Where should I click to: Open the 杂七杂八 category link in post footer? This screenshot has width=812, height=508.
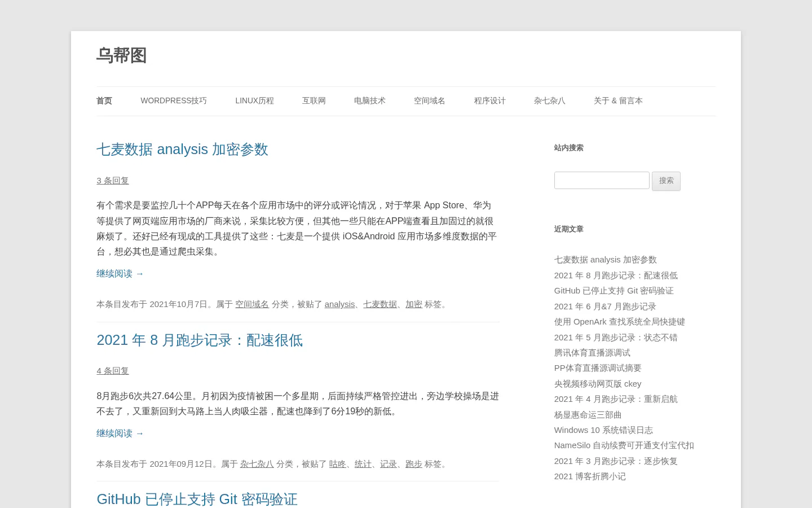tap(257, 464)
